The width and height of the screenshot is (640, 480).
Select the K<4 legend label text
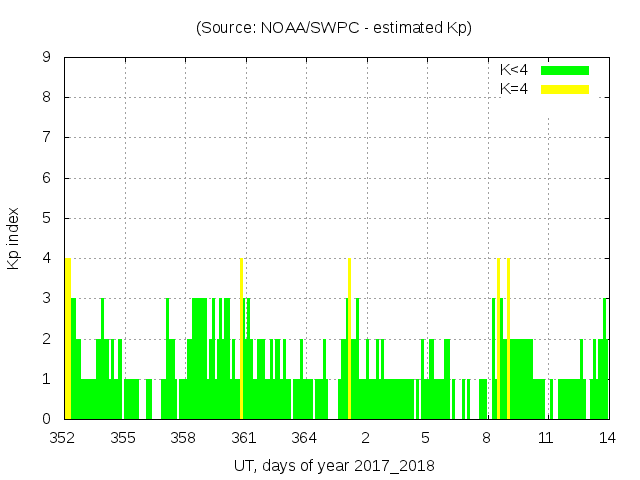coord(514,70)
